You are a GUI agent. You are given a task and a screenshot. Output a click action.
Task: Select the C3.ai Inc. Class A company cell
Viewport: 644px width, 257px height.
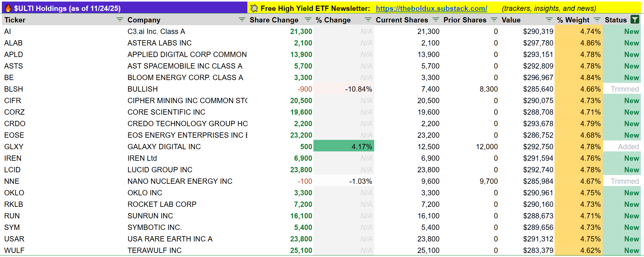click(186, 31)
